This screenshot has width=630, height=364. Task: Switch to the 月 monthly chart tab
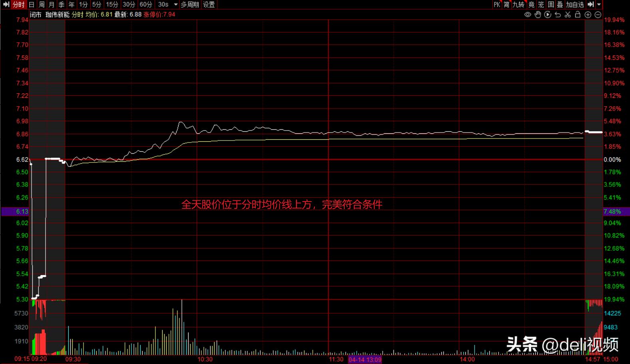point(52,4)
